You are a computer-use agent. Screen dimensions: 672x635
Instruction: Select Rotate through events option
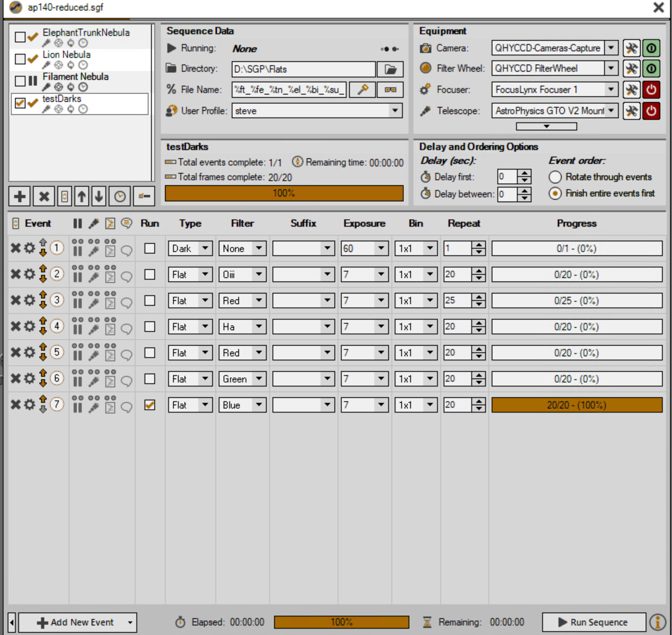[555, 177]
